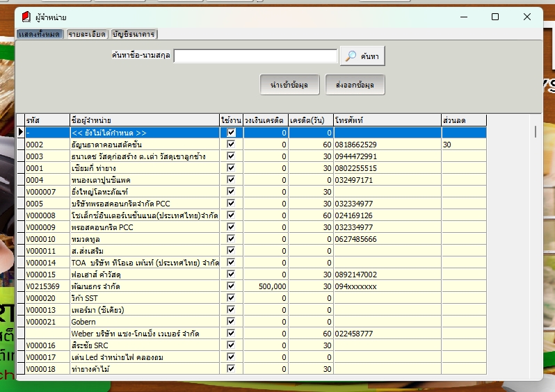Click the ค้นหาชื่อ-นามสกุล search field

pyautogui.click(x=255, y=56)
